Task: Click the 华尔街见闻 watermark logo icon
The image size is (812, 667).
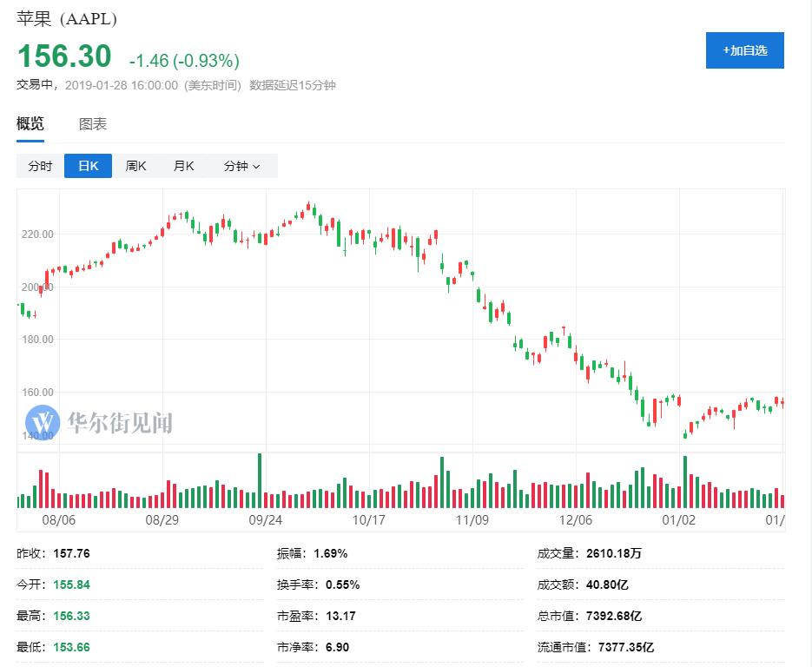Action: [x=41, y=423]
